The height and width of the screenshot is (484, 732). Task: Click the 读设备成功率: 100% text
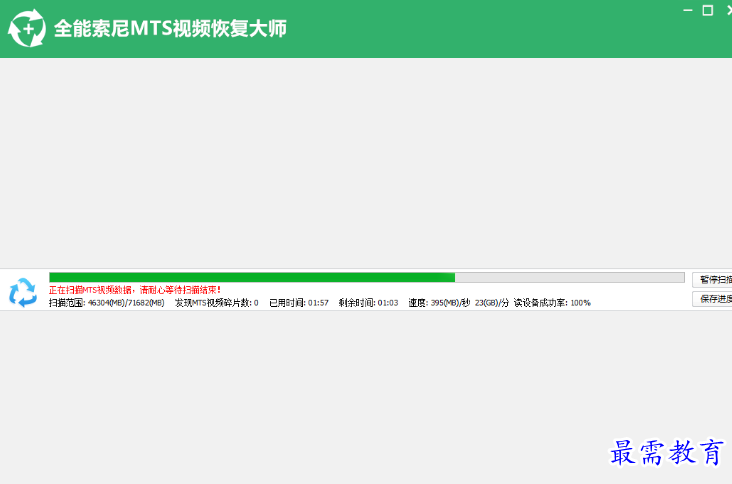point(552,303)
